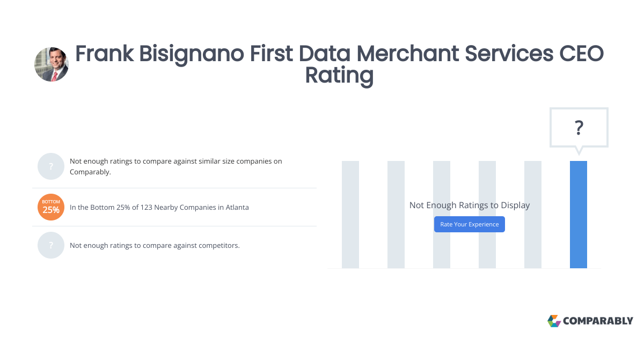Viewport: 644px width, 338px height.
Task: Click the second gray chart bar
Action: pyautogui.click(x=396, y=214)
